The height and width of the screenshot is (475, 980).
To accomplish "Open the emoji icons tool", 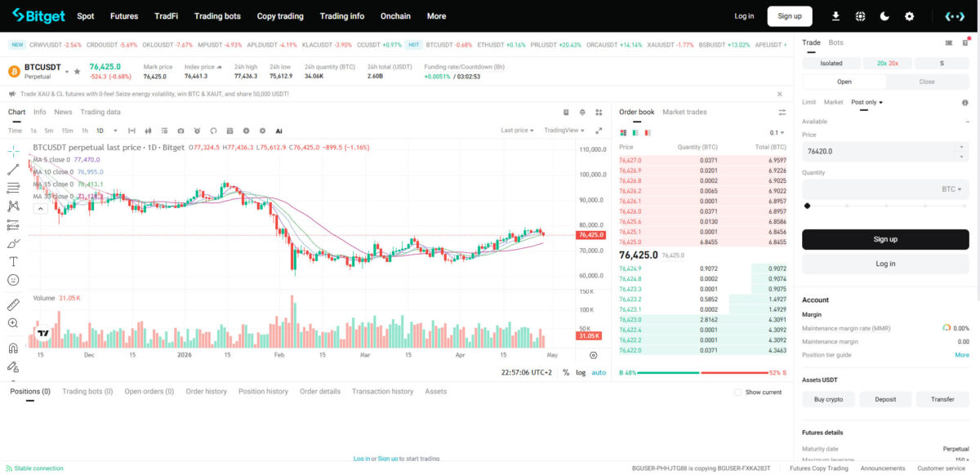I will tap(13, 280).
